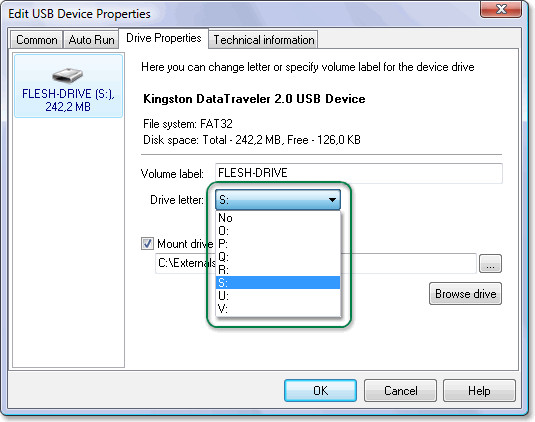Close the Edit USB Device Properties window
This screenshot has height=422, width=535.
pos(501,9)
